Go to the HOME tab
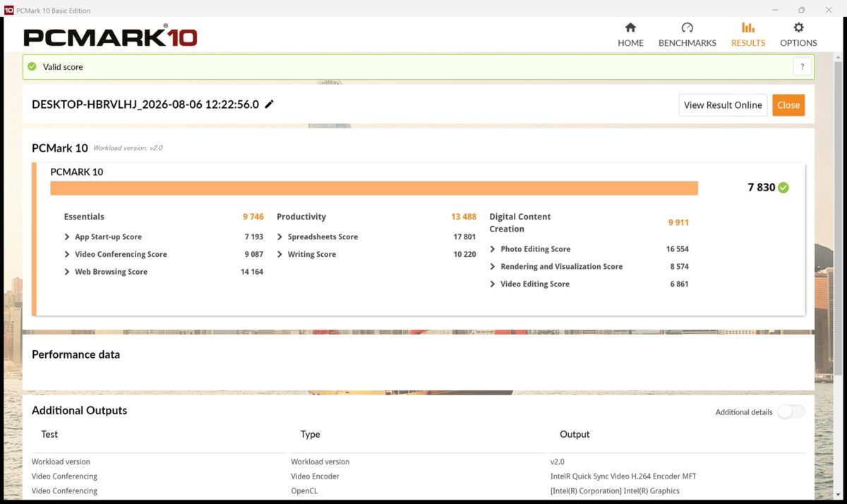The width and height of the screenshot is (847, 504). (x=630, y=35)
